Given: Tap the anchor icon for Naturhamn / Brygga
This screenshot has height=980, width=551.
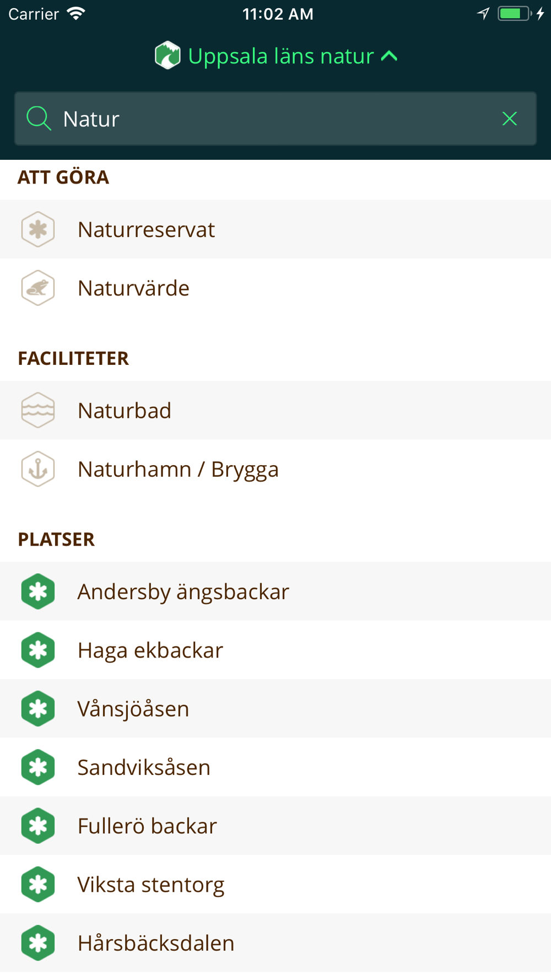Looking at the screenshot, I should coord(38,469).
